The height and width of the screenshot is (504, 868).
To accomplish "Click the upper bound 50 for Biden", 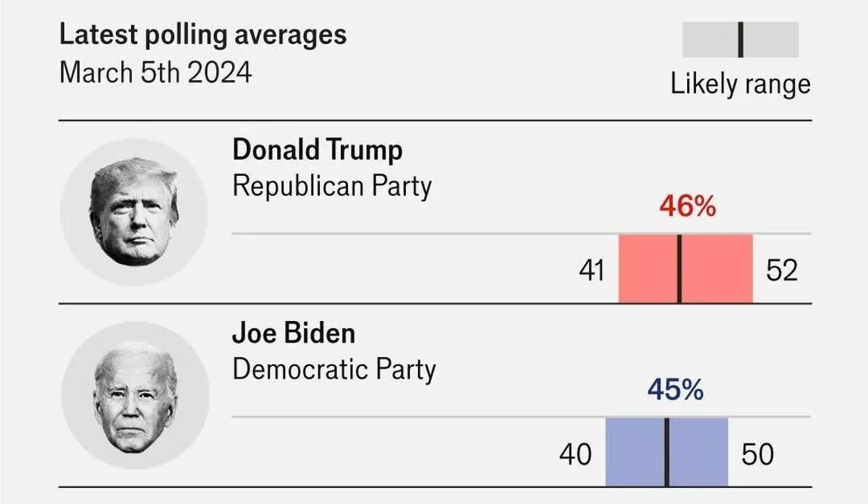I will [757, 455].
